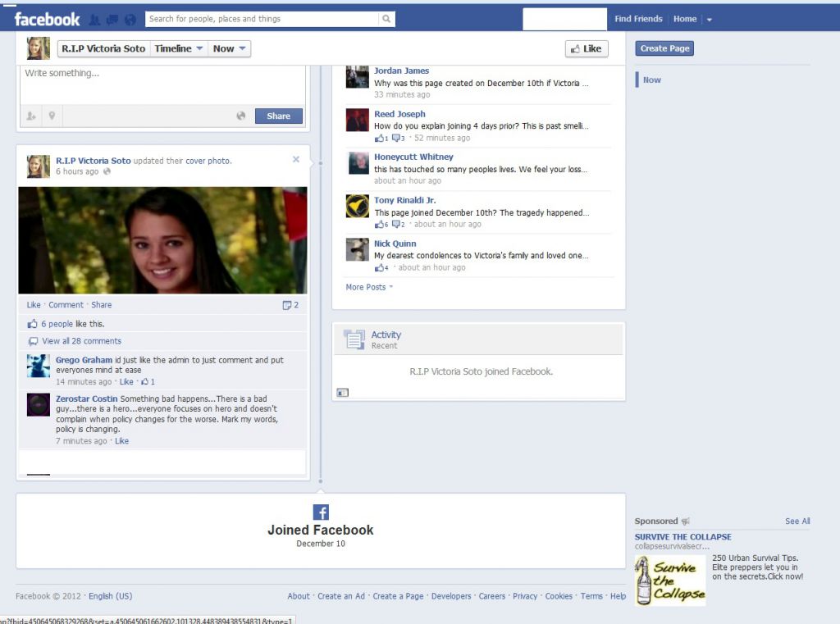Open English (US) language link

(x=111, y=596)
